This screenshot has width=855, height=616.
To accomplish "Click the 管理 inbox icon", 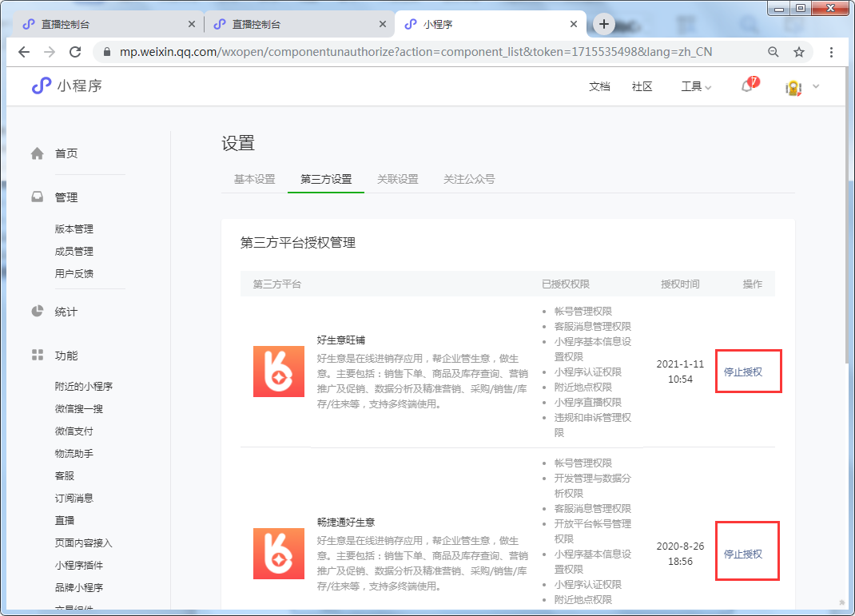I will click(x=37, y=197).
